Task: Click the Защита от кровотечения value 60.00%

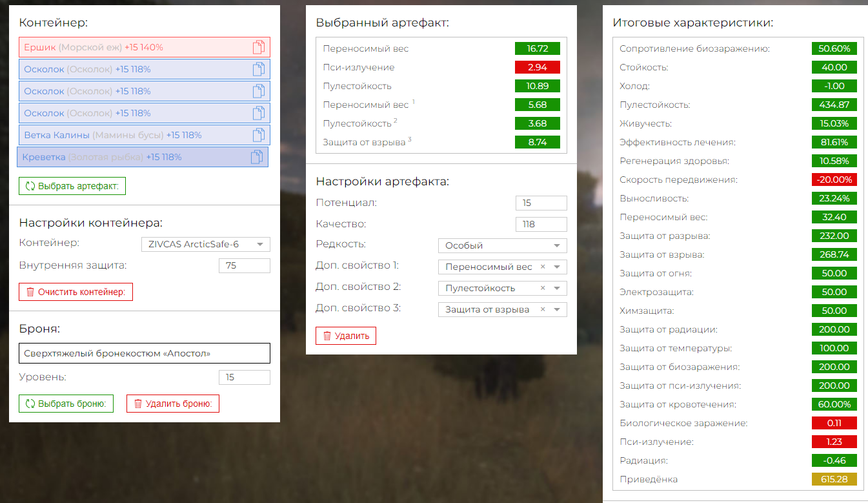Action: 834,404
